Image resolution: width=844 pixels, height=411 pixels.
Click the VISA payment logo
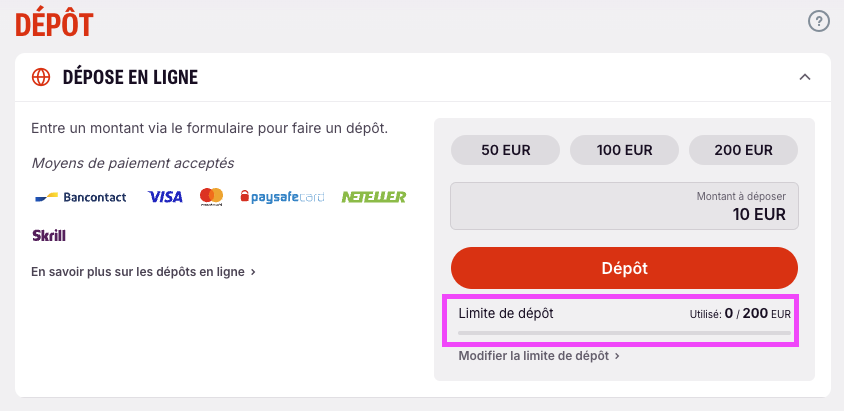(x=165, y=197)
